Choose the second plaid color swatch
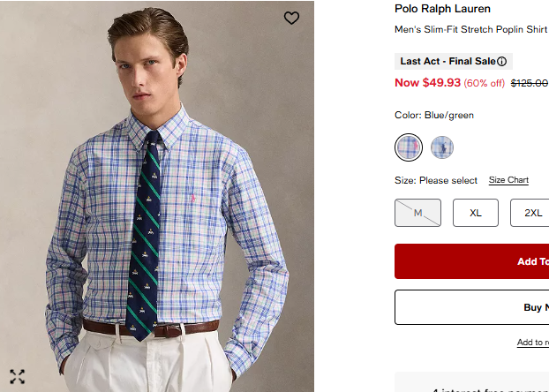Screen dimensions: 549x392 click(x=442, y=147)
